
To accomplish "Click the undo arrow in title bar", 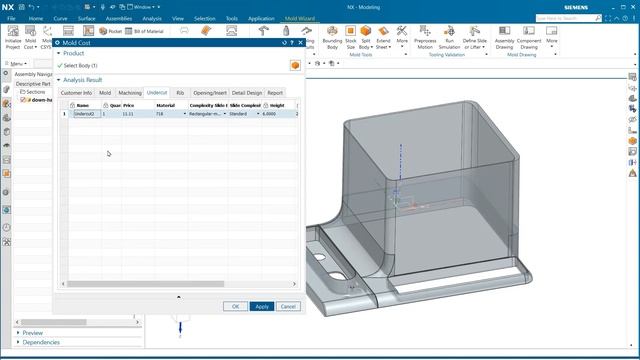I will point(31,7).
